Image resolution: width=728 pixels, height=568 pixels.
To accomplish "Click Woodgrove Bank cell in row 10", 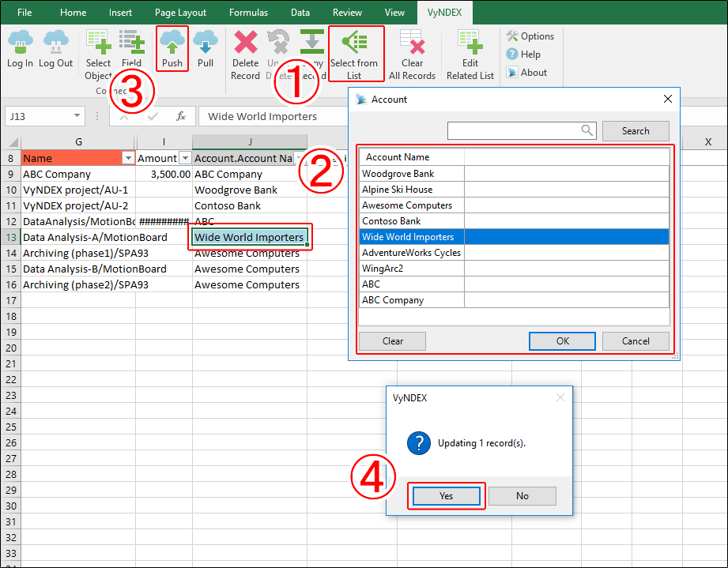I will 249,190.
